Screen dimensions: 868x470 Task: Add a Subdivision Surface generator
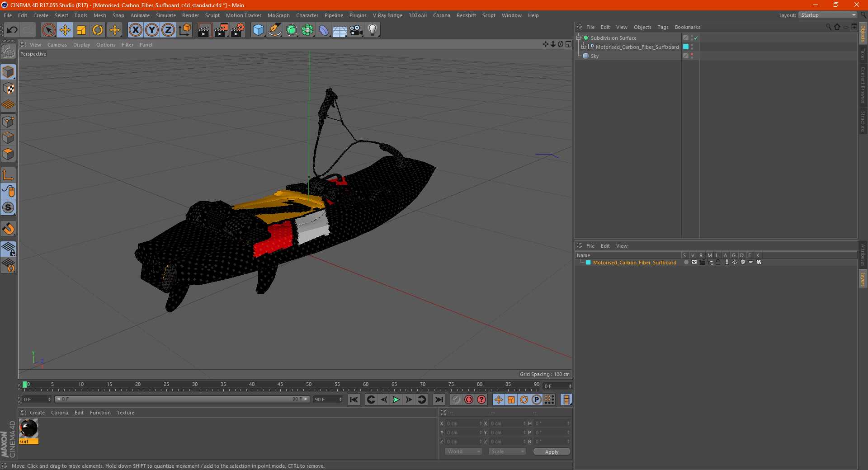coord(291,30)
